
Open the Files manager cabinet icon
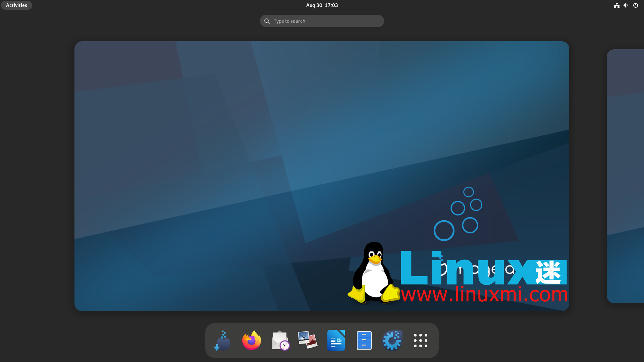tap(364, 341)
